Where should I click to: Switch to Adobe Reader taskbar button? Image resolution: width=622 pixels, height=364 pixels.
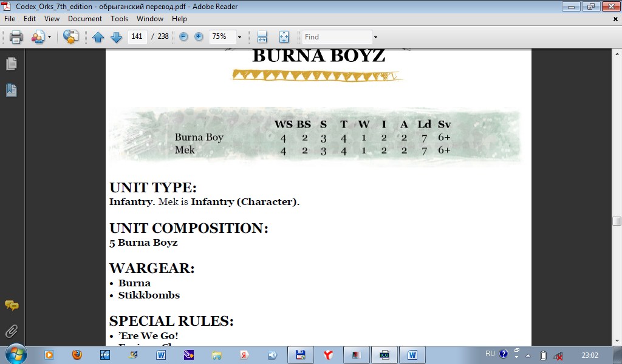click(x=356, y=355)
